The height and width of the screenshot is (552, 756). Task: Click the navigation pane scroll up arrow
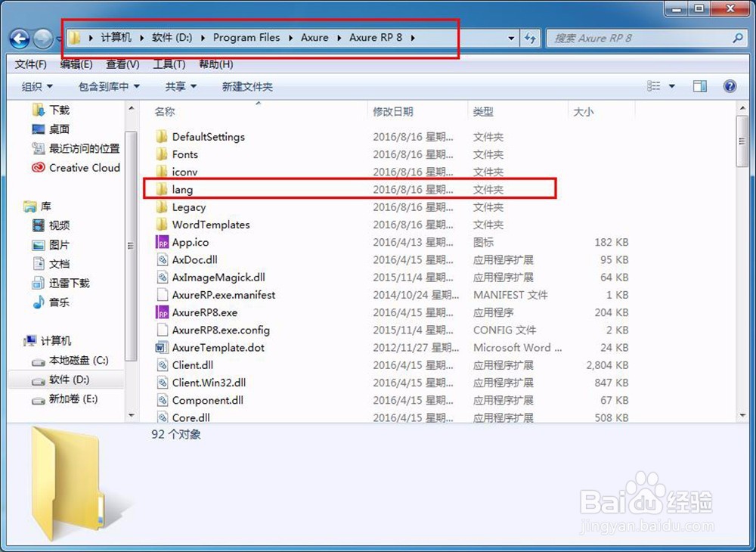click(132, 109)
